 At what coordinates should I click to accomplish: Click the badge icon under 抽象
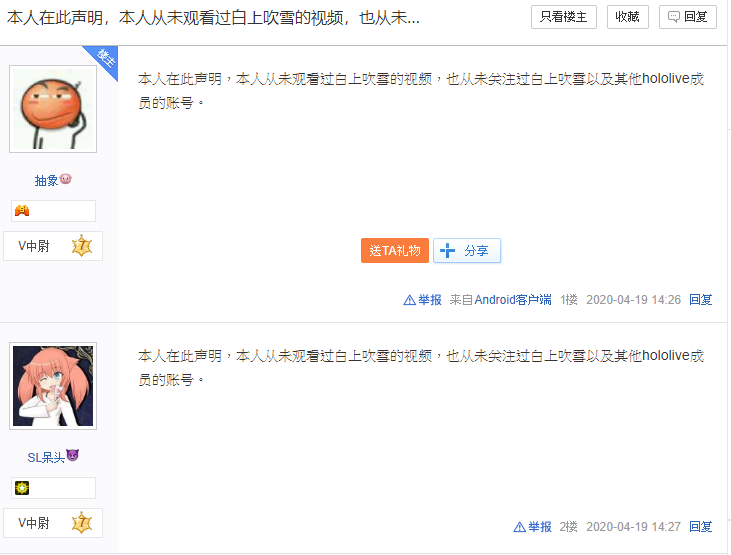tap(22, 211)
